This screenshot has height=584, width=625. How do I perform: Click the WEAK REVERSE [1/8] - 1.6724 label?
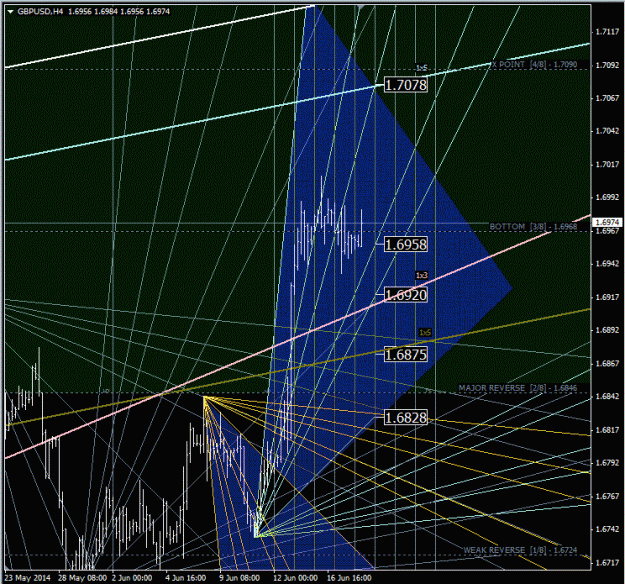pos(520,550)
